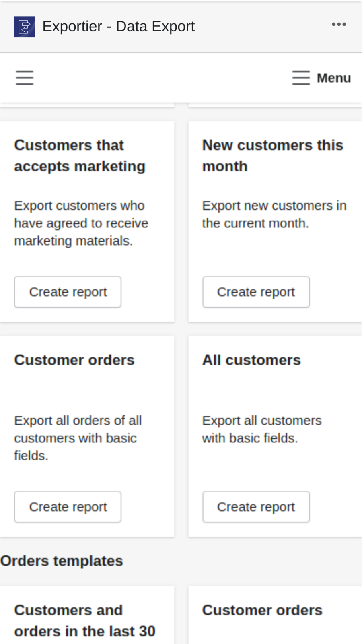
Task: Select the All customers card heading
Action: point(251,359)
